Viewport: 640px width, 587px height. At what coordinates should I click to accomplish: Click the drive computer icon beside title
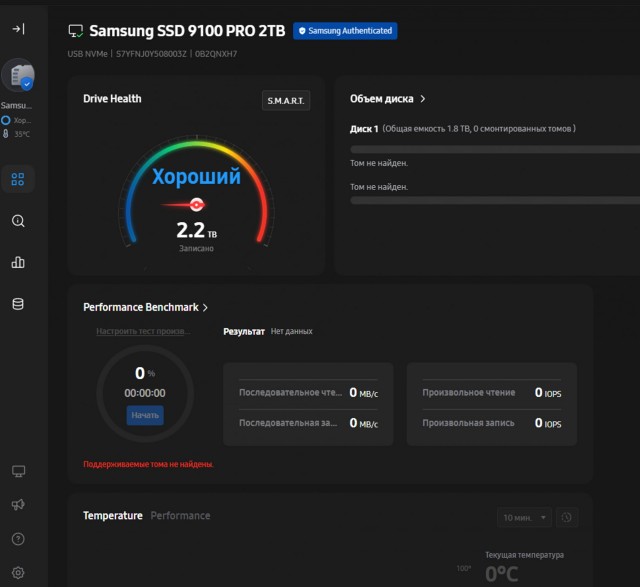click(76, 31)
